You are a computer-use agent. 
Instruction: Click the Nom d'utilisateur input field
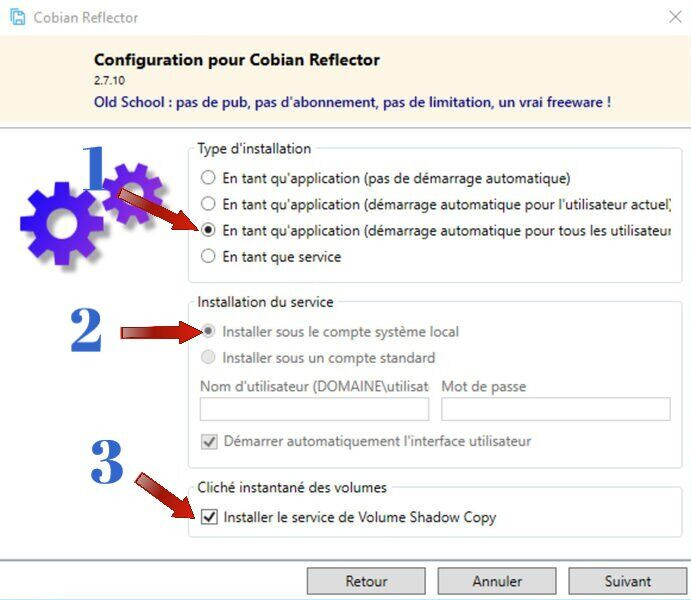314,409
